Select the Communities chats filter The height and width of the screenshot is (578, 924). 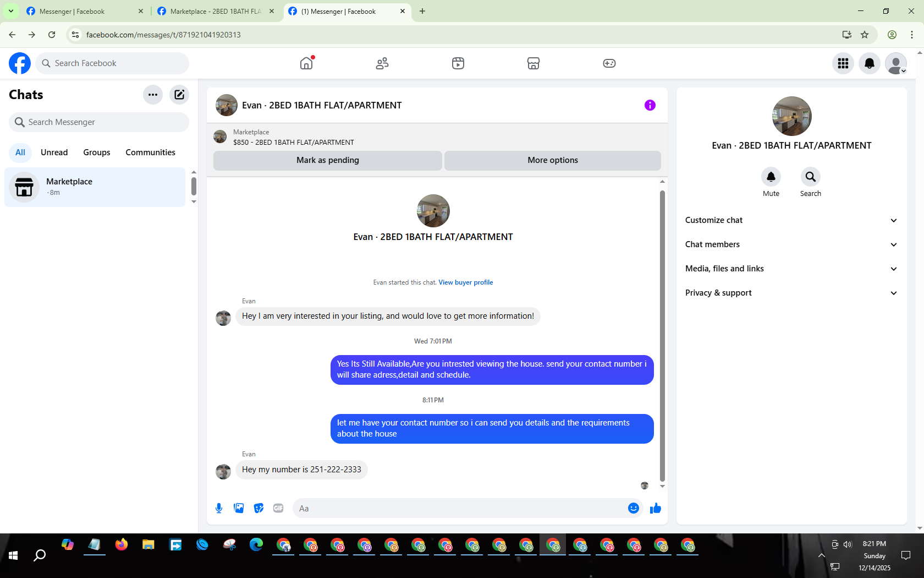151,152
